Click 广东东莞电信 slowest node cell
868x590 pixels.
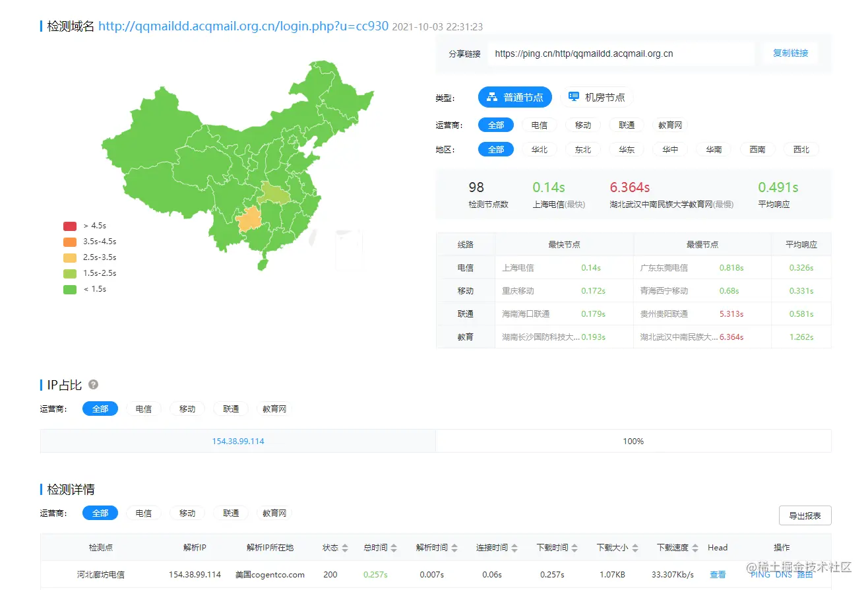tap(664, 268)
